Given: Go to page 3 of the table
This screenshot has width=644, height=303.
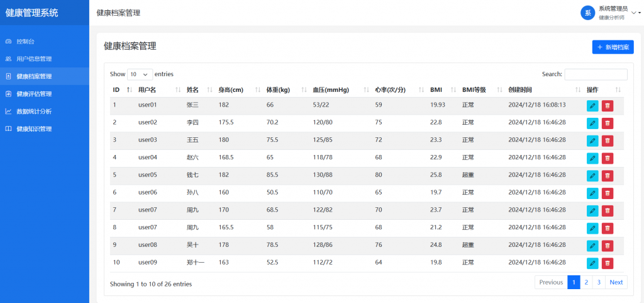Looking at the screenshot, I should point(599,282).
